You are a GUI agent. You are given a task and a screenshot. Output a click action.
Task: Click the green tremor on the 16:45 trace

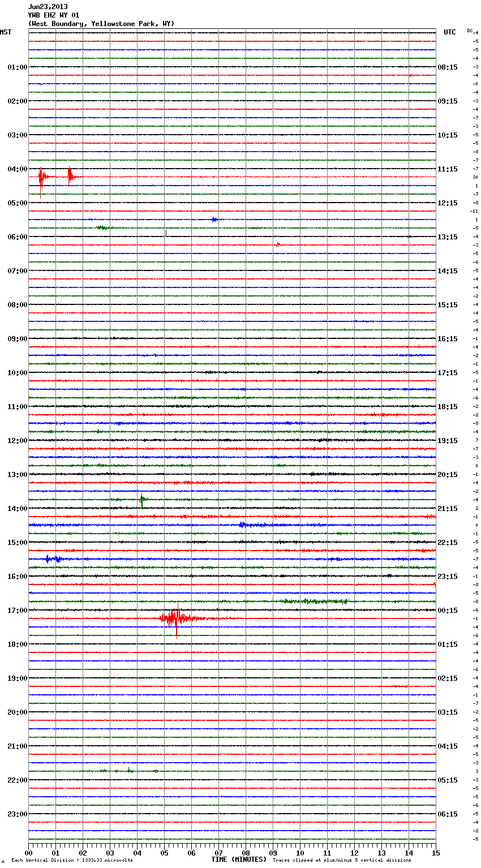314,601
